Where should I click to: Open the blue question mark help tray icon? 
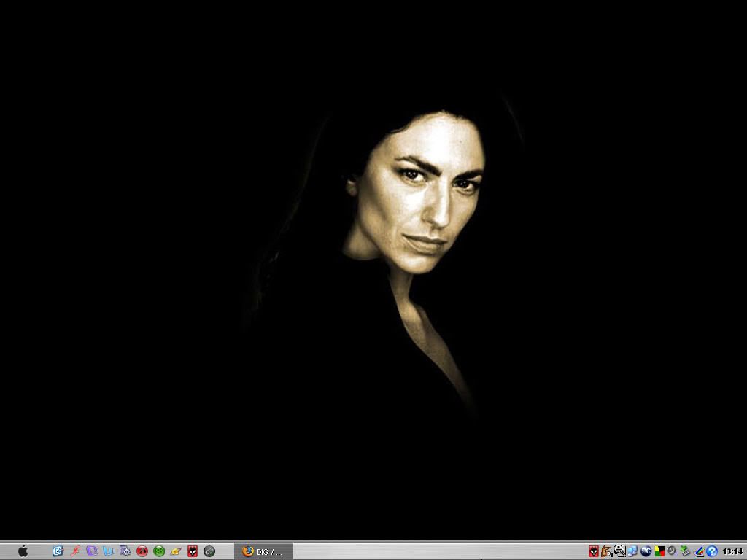click(712, 551)
